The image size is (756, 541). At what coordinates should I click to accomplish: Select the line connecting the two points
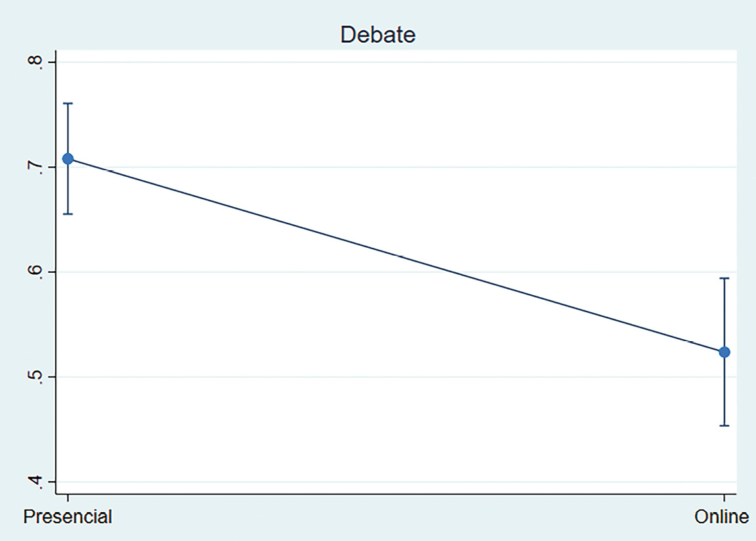tap(396, 256)
